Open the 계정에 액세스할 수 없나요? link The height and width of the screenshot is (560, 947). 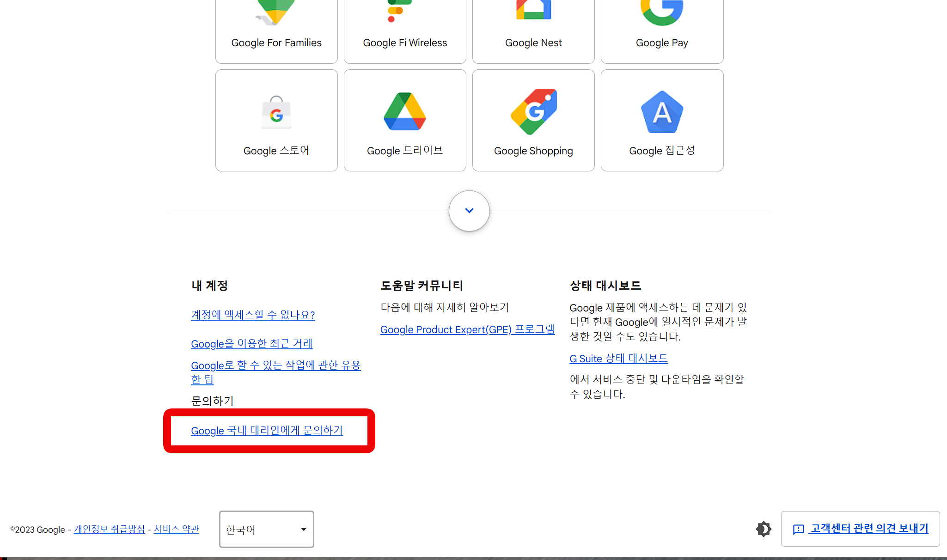tap(253, 315)
